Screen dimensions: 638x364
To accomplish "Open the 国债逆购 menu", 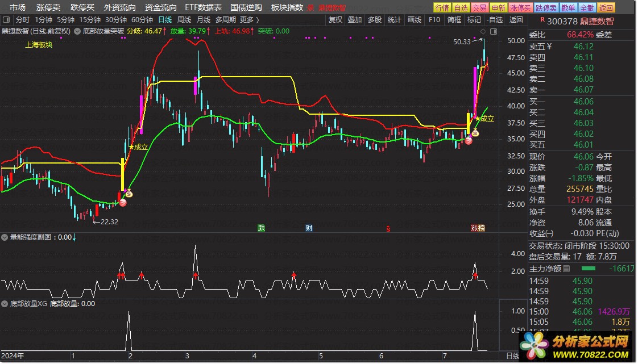I will pyautogui.click(x=246, y=7).
